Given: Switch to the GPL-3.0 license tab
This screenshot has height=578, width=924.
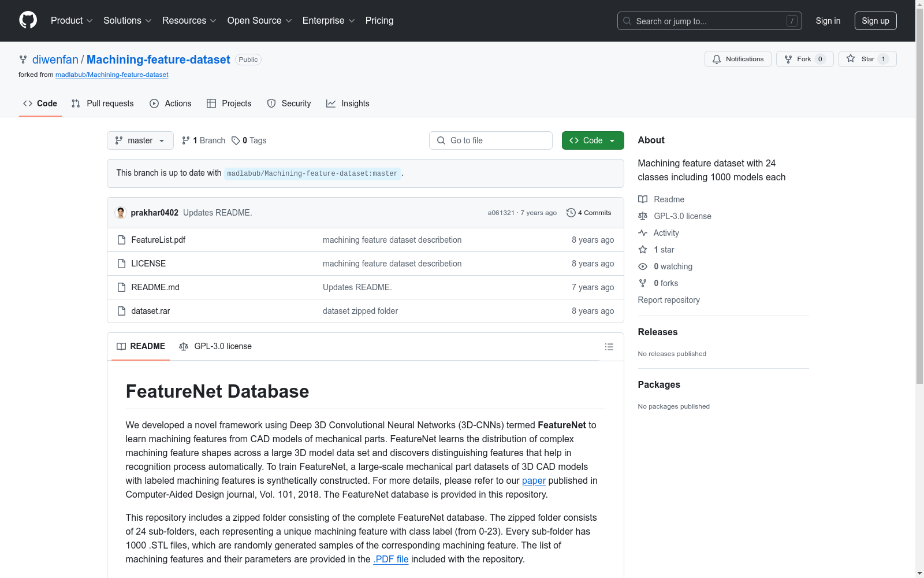Looking at the screenshot, I should (215, 346).
